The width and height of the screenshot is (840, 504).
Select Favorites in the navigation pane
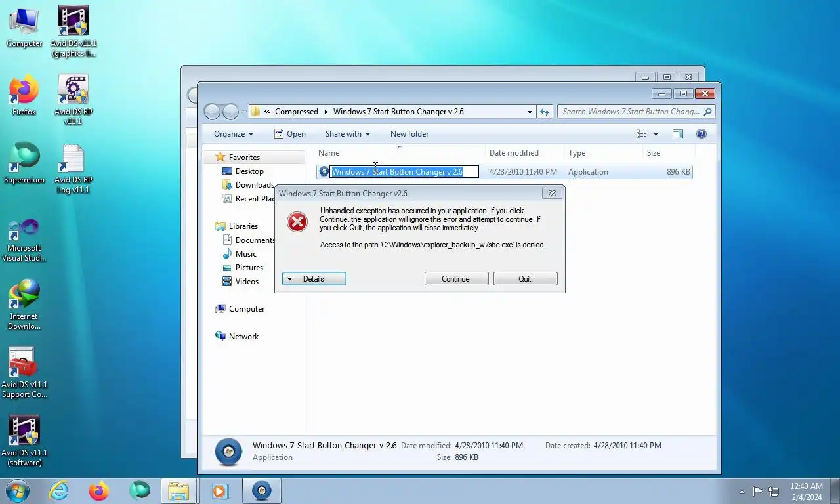coord(244,157)
